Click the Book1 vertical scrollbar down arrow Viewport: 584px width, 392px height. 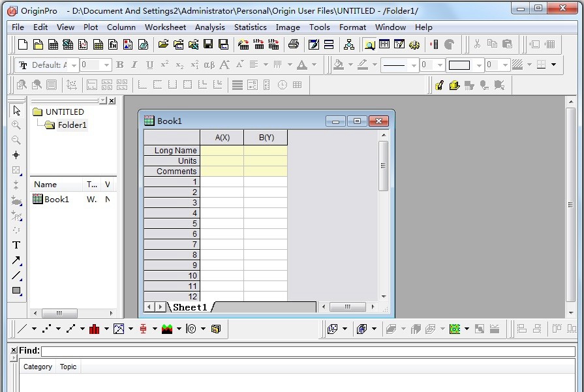(x=384, y=297)
